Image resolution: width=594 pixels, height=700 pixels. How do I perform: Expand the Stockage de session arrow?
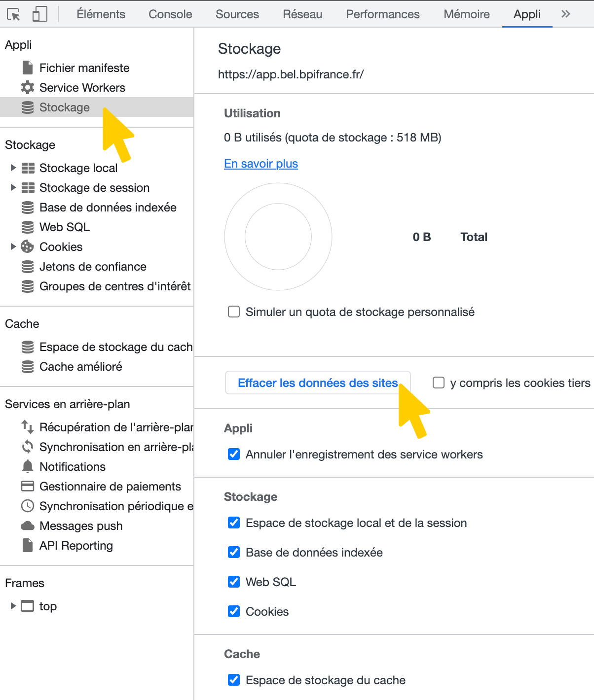13,188
